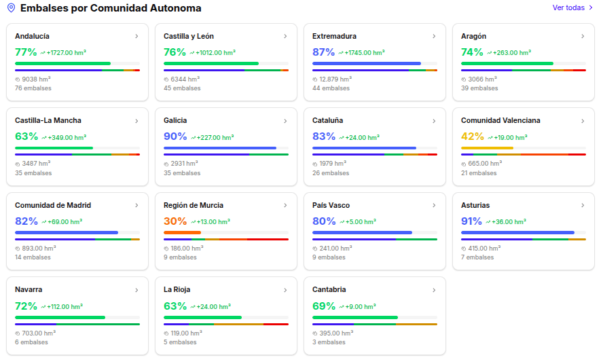Click the capacity gauge icon in Asturias card
The image size is (603, 364).
464,249
